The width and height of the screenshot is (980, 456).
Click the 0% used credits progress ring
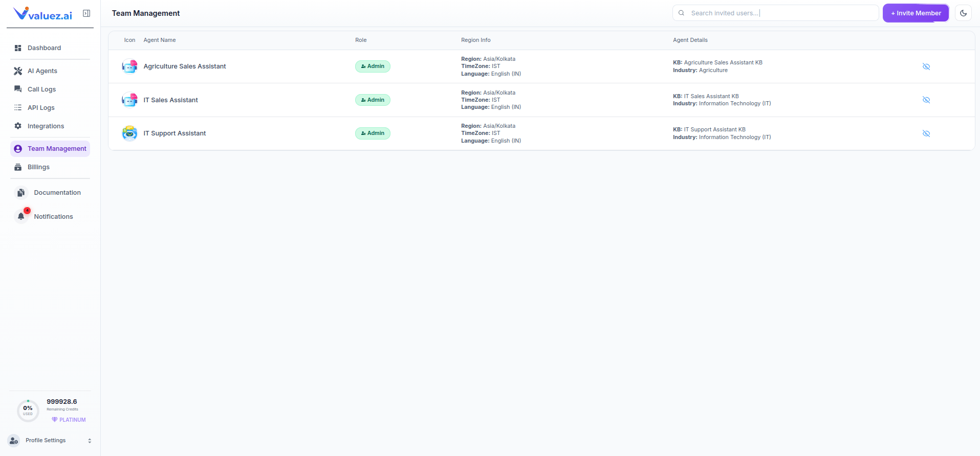(x=28, y=411)
